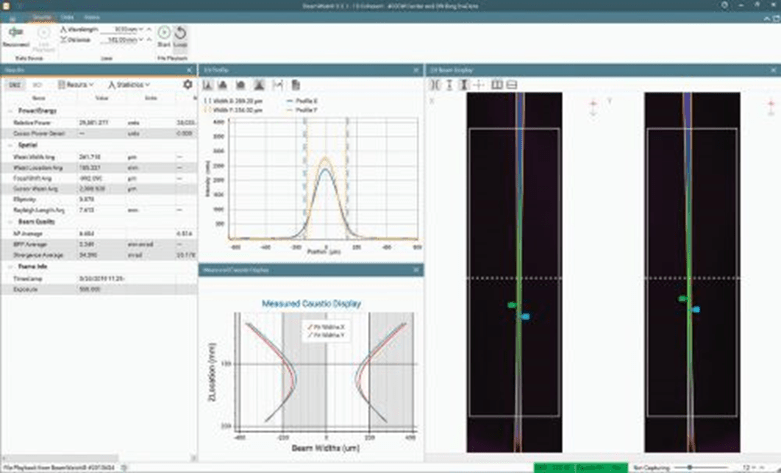
Task: Close the 2D Profile panel
Action: pyautogui.click(x=418, y=70)
